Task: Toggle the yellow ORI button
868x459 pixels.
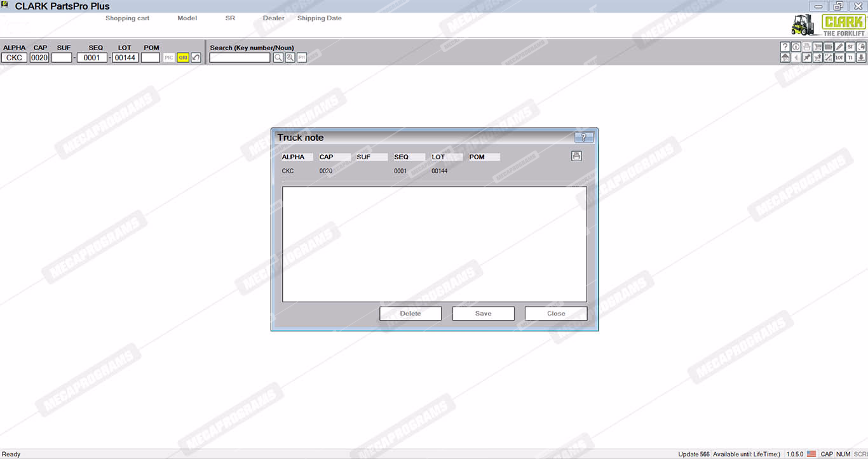Action: point(183,58)
